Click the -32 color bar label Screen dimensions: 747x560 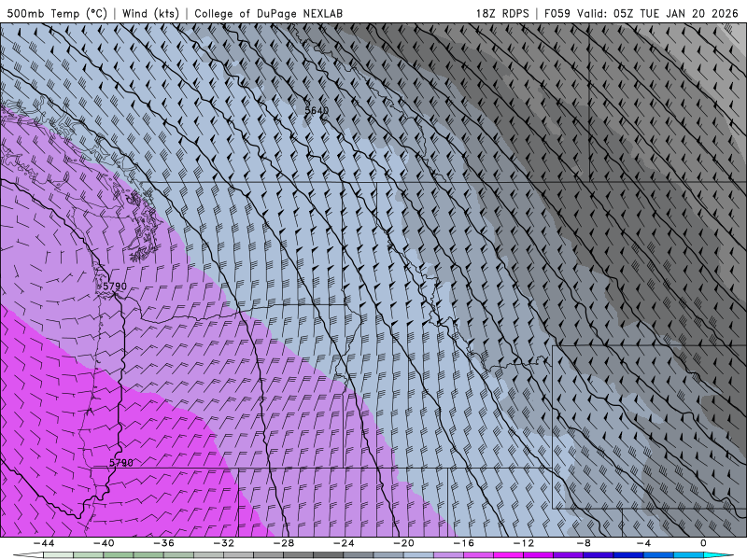[223, 543]
